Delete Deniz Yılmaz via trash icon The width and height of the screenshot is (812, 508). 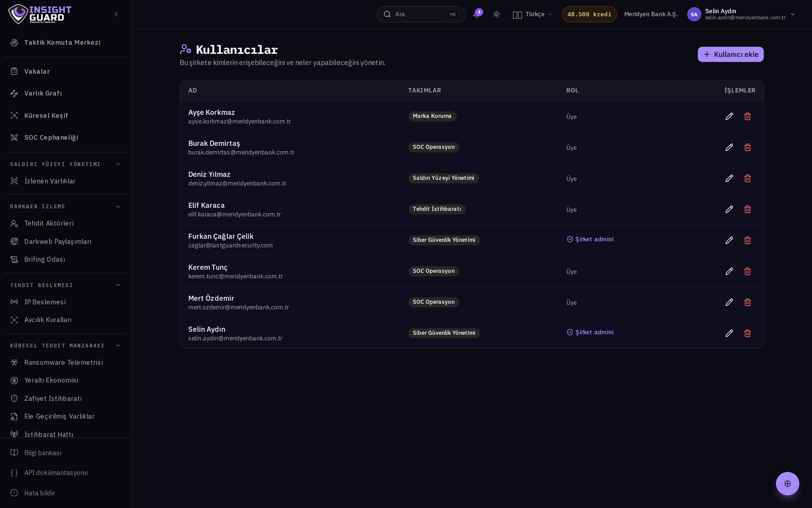[x=748, y=178]
